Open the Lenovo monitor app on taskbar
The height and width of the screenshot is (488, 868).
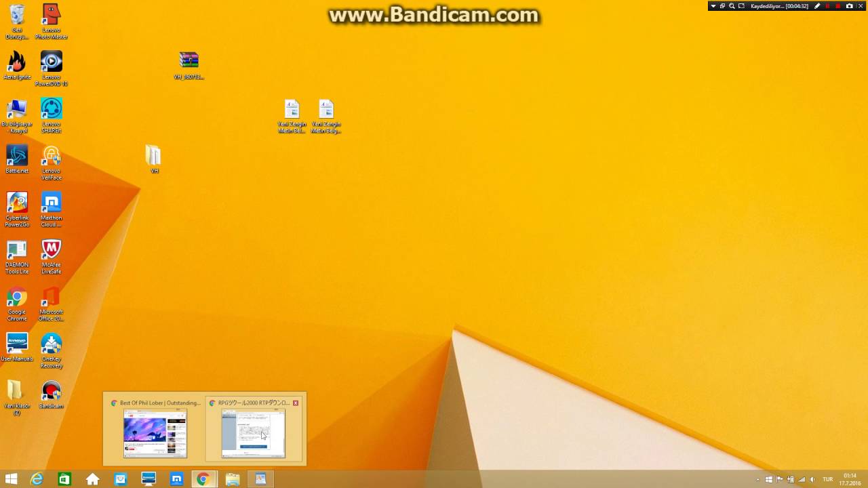(149, 479)
